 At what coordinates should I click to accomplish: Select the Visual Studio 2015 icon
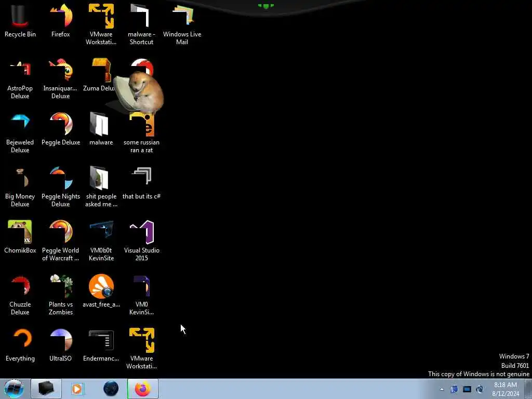pyautogui.click(x=141, y=241)
